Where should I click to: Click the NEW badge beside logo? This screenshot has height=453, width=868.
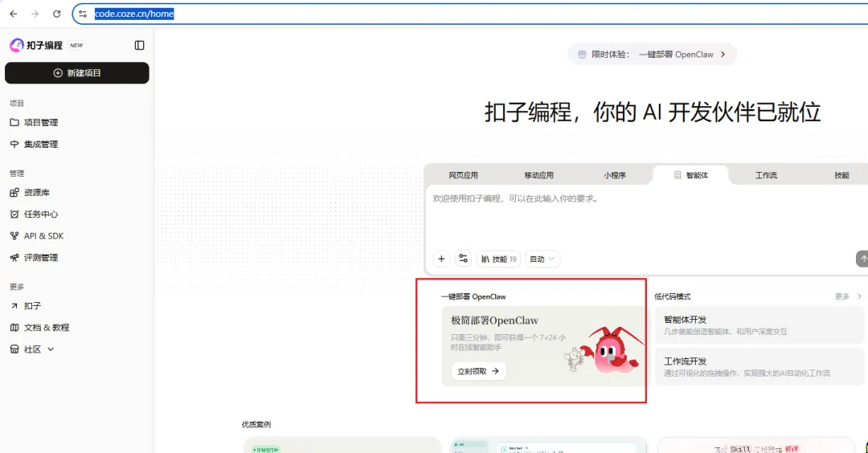coord(76,45)
